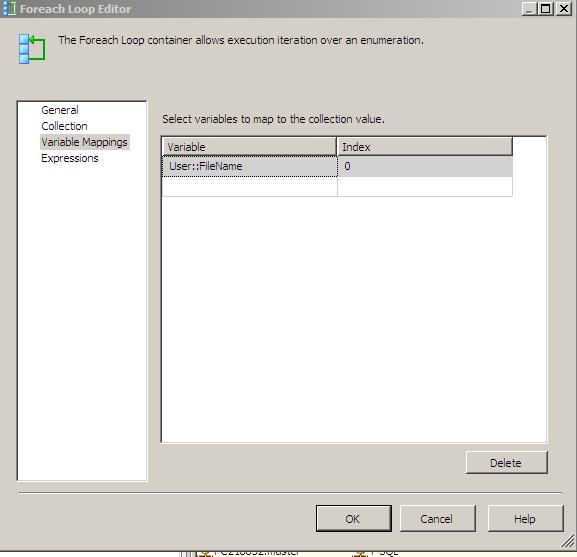Open Help for the Foreach Loop Editor
Image resolution: width=577 pixels, height=557 pixels.
tap(525, 519)
